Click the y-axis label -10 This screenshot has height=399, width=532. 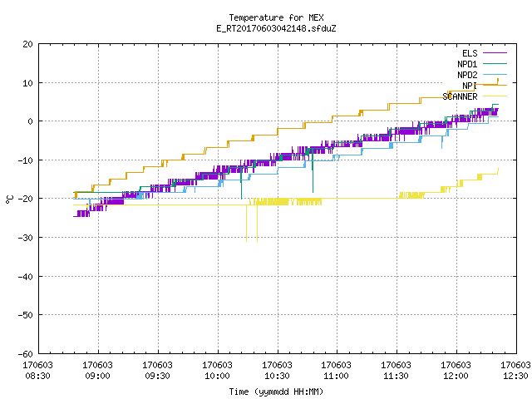pos(26,160)
